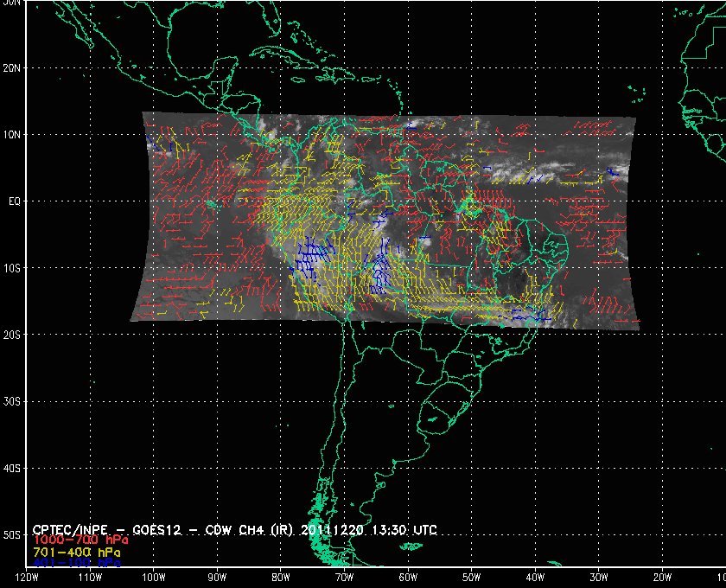
Task: Select the EQ equator label
Action: click(15, 201)
